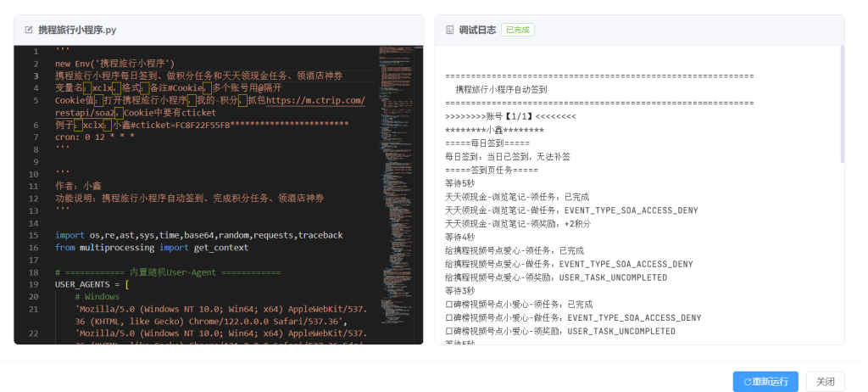Click the 作者：小鑫 comment line

pyautogui.click(x=78, y=187)
